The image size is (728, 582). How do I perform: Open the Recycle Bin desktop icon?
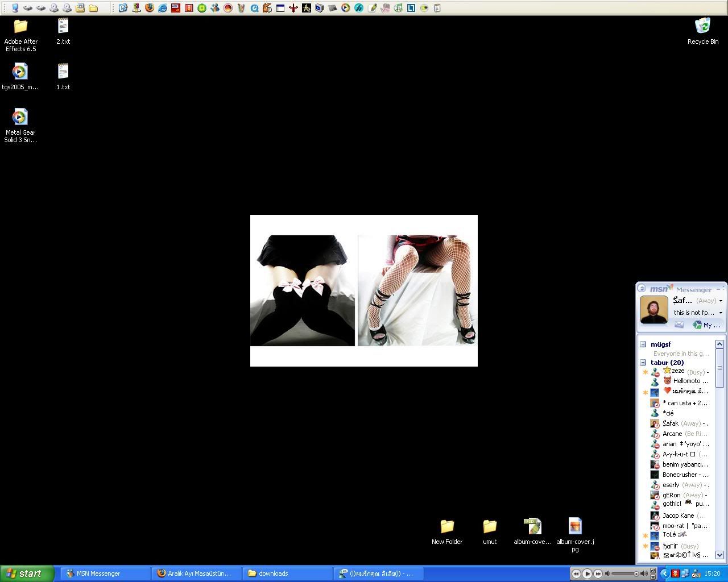pyautogui.click(x=702, y=27)
